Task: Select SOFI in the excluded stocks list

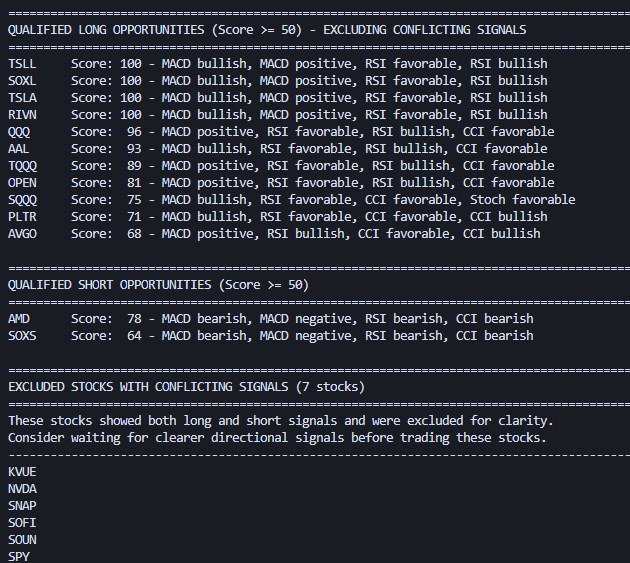Action: point(22,523)
